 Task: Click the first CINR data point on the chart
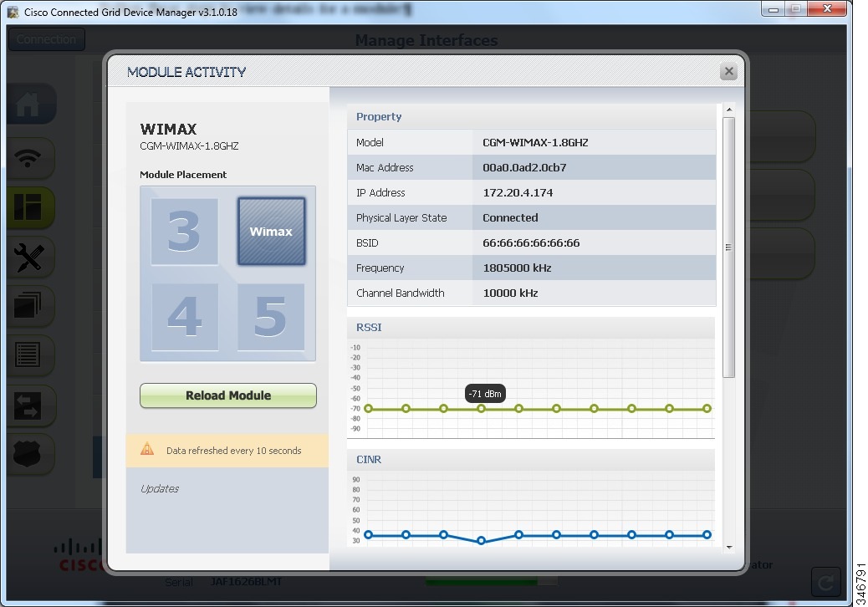point(369,534)
